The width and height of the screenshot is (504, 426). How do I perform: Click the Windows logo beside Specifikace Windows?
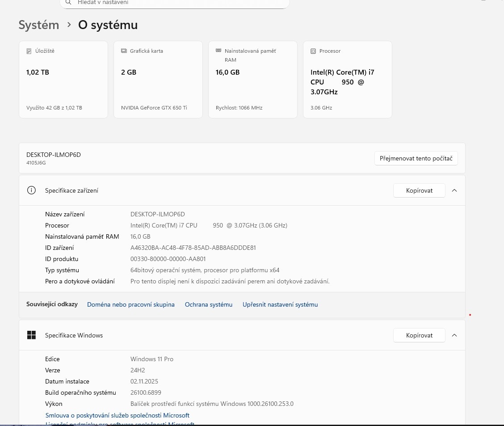click(31, 335)
